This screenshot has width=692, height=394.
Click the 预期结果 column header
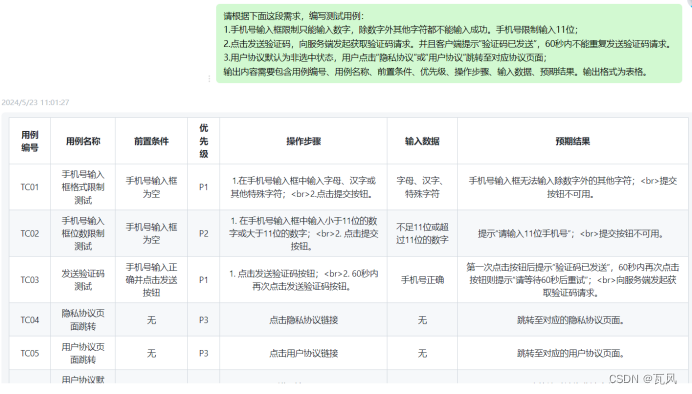click(572, 141)
